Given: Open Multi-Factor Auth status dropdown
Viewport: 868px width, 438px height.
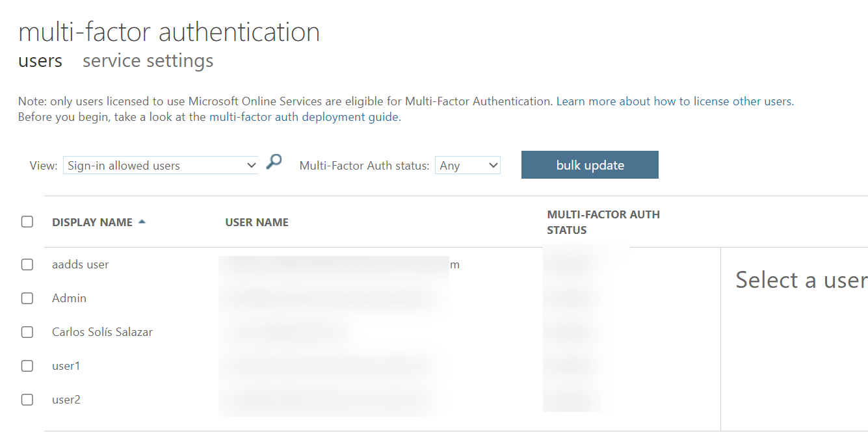Looking at the screenshot, I should pyautogui.click(x=467, y=166).
